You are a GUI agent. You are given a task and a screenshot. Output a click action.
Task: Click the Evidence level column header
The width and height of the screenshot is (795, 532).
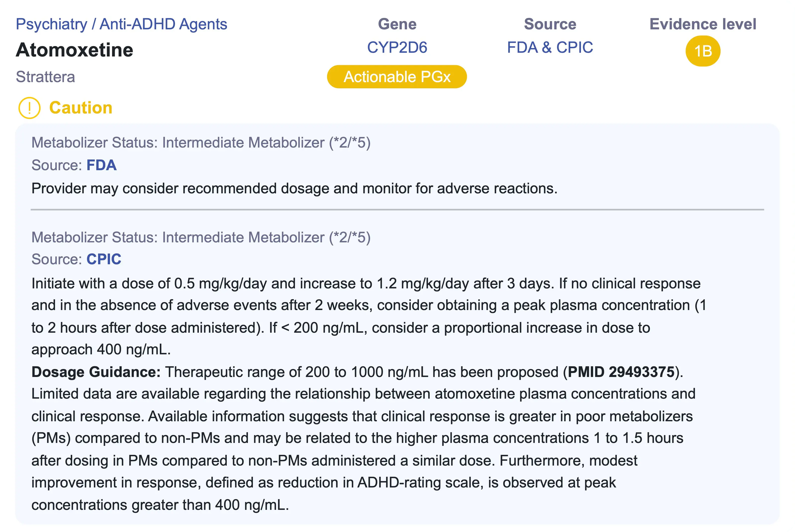(703, 24)
